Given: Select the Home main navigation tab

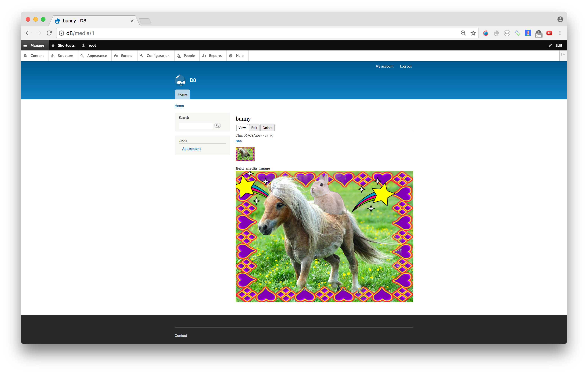Looking at the screenshot, I should (x=182, y=94).
